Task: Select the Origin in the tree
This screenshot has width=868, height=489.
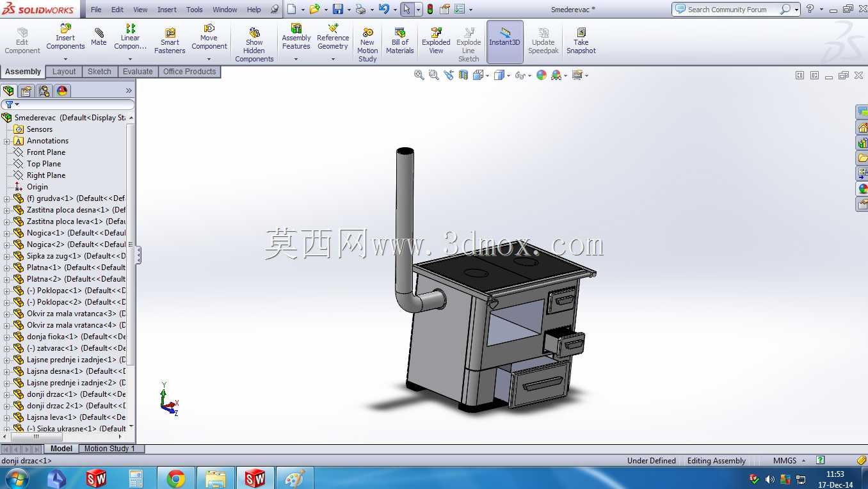Action: click(x=37, y=187)
